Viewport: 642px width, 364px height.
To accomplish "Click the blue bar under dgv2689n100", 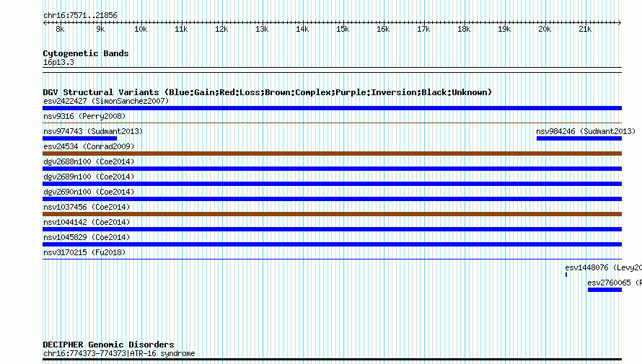I will (x=332, y=184).
